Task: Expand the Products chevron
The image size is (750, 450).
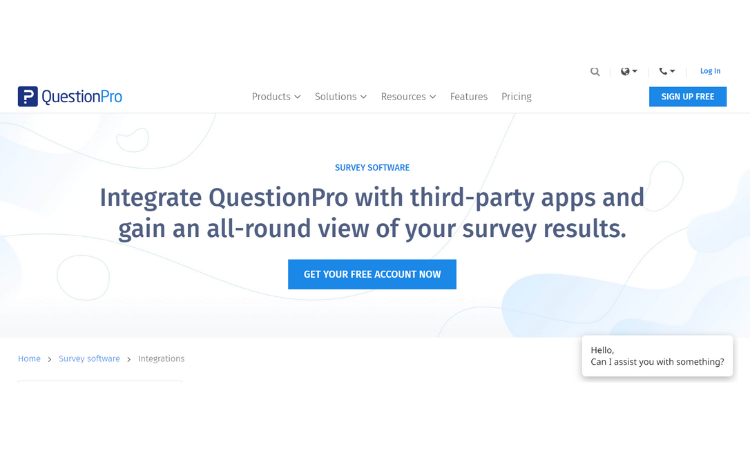Action: pos(298,97)
